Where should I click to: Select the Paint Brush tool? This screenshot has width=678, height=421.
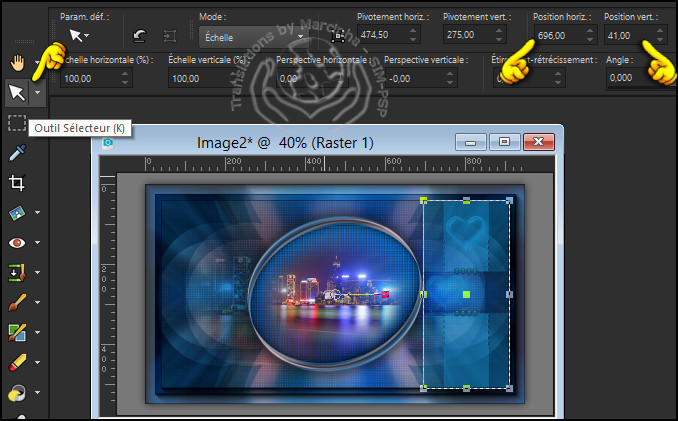point(17,300)
